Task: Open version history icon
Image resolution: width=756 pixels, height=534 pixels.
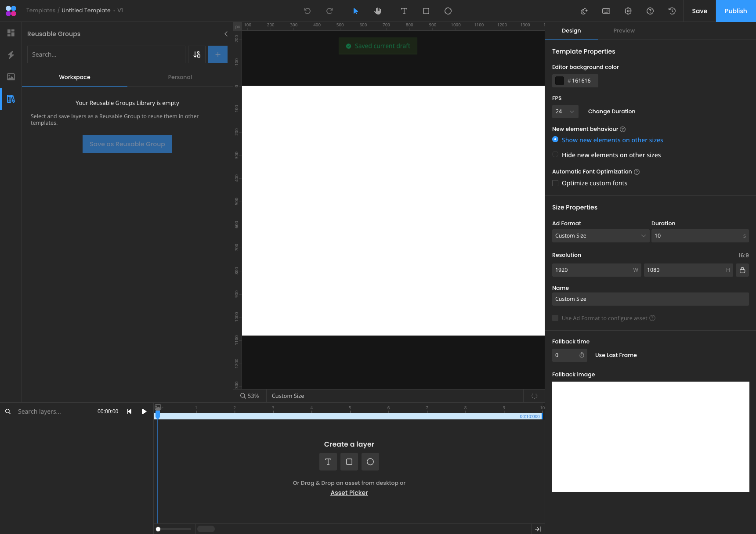Action: 672,11
